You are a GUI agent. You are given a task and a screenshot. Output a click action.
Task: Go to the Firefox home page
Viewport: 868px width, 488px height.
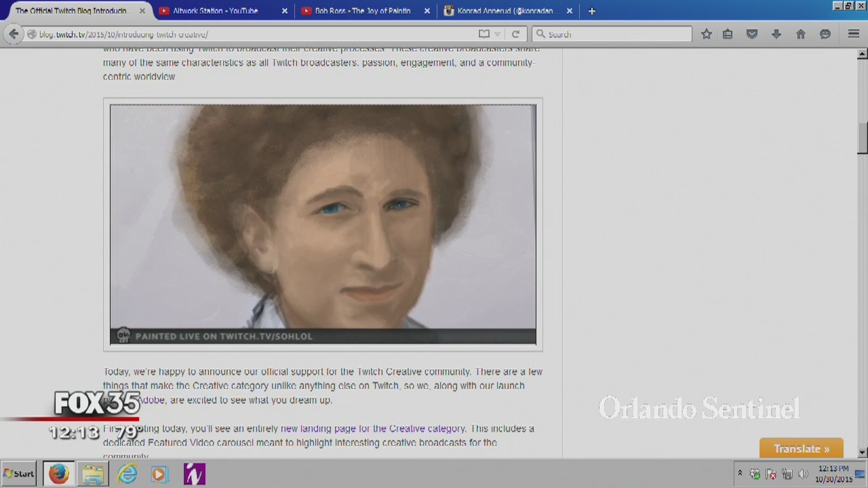[801, 34]
